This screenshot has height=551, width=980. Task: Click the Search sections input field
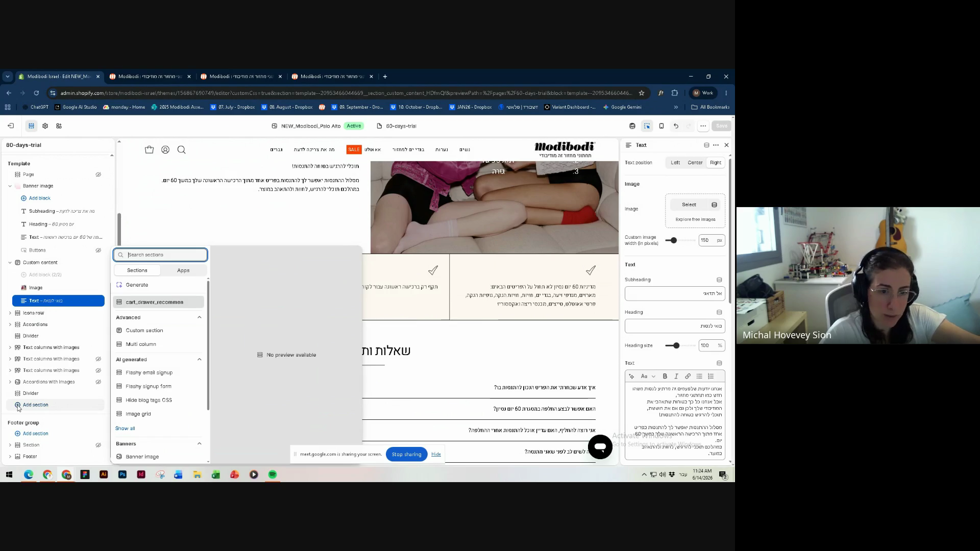(160, 255)
